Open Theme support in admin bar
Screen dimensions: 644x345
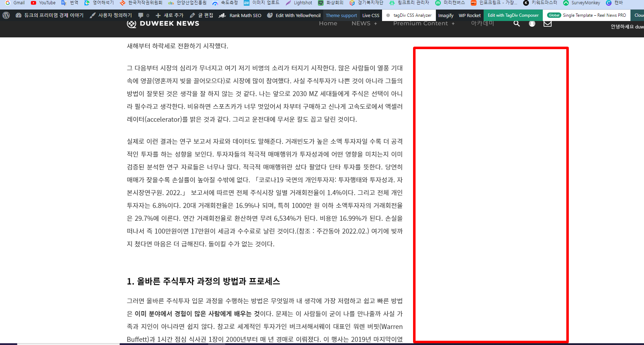coord(341,15)
